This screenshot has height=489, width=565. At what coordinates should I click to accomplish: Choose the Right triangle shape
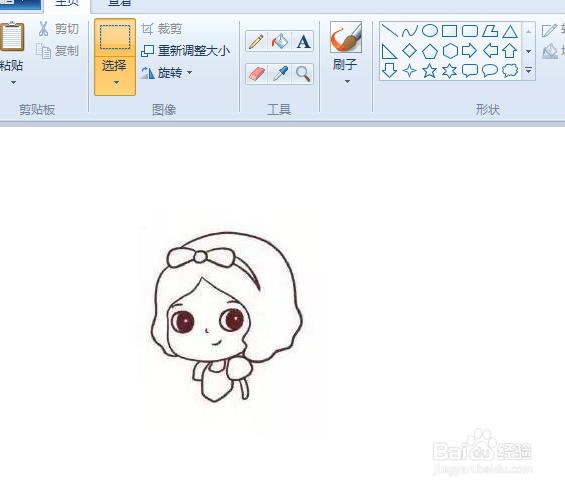pyautogui.click(x=389, y=51)
